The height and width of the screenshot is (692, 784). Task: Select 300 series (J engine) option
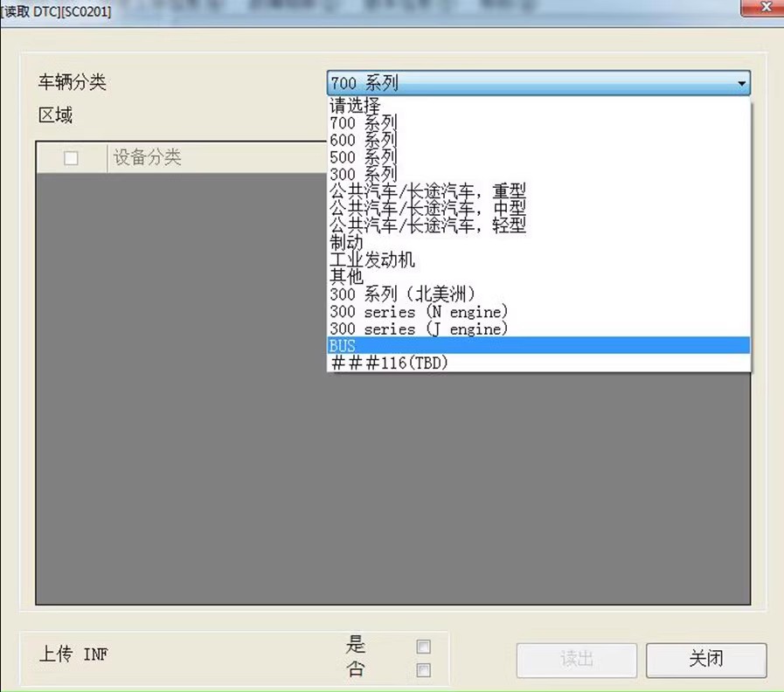tap(538, 329)
